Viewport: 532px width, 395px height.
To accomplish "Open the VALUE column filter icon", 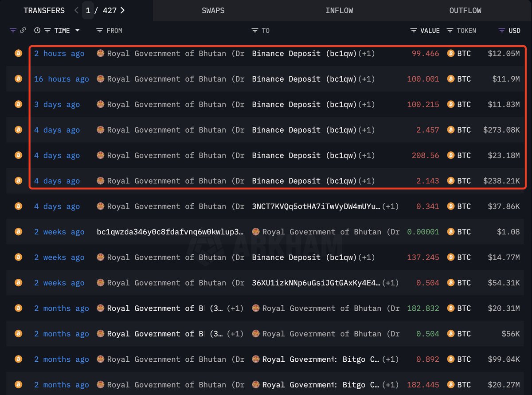I will click(x=414, y=31).
